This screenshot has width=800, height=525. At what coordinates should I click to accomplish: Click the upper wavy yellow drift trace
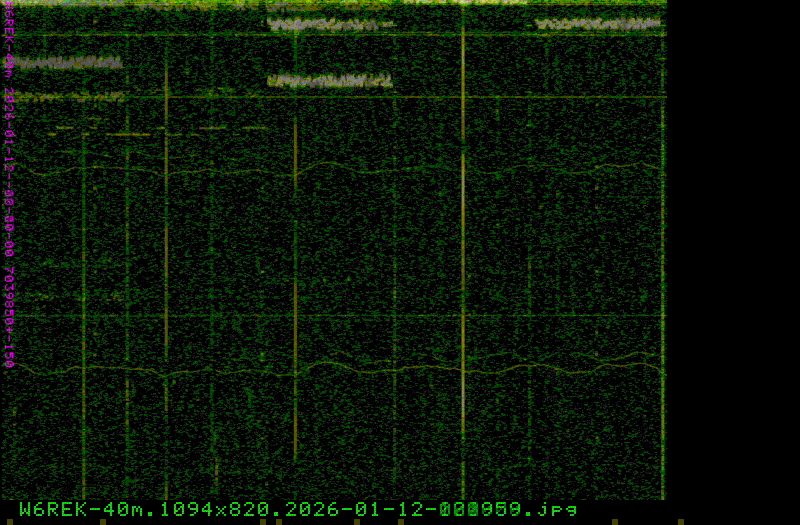click(400, 168)
